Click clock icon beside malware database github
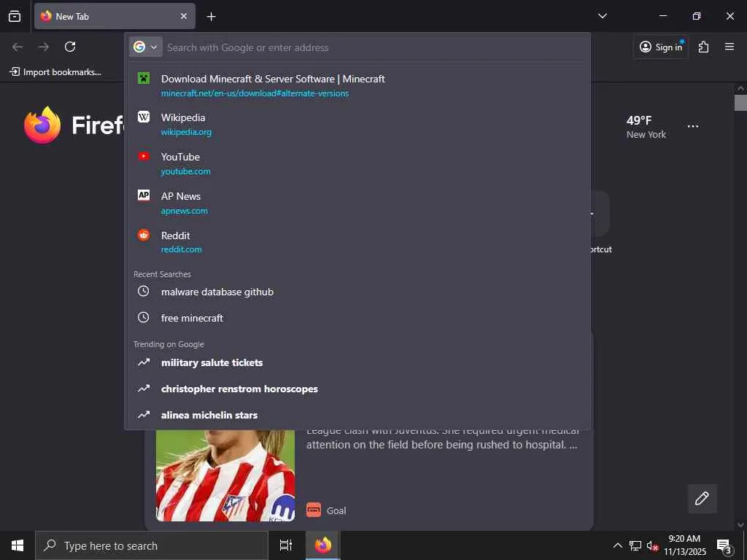This screenshot has height=560, width=747. click(144, 292)
